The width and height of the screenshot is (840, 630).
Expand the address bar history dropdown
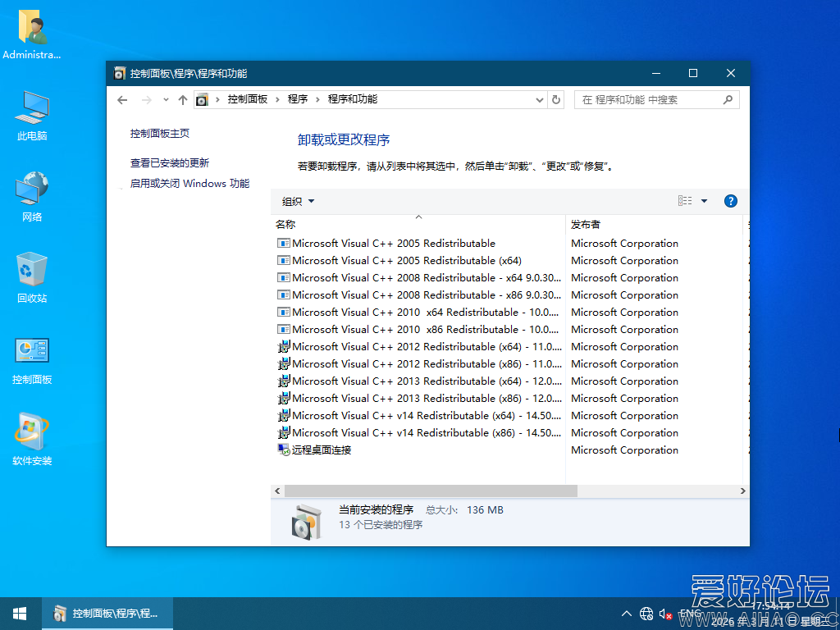point(540,99)
